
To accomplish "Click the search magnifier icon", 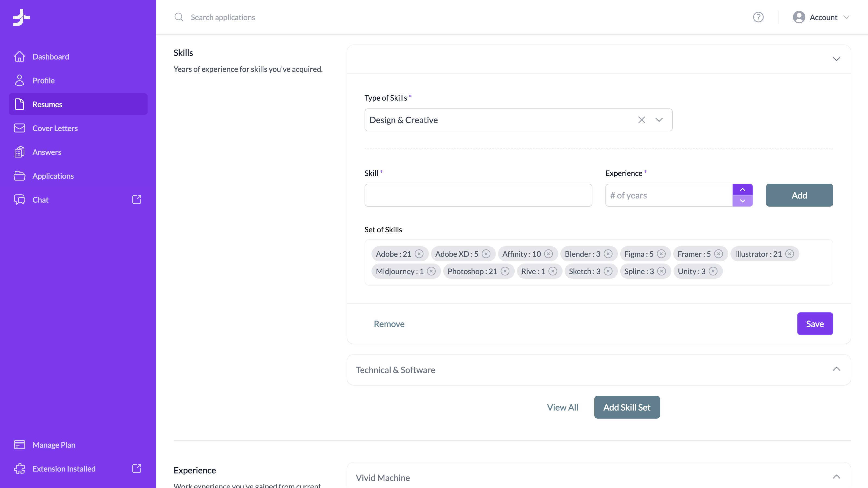I will [x=179, y=17].
